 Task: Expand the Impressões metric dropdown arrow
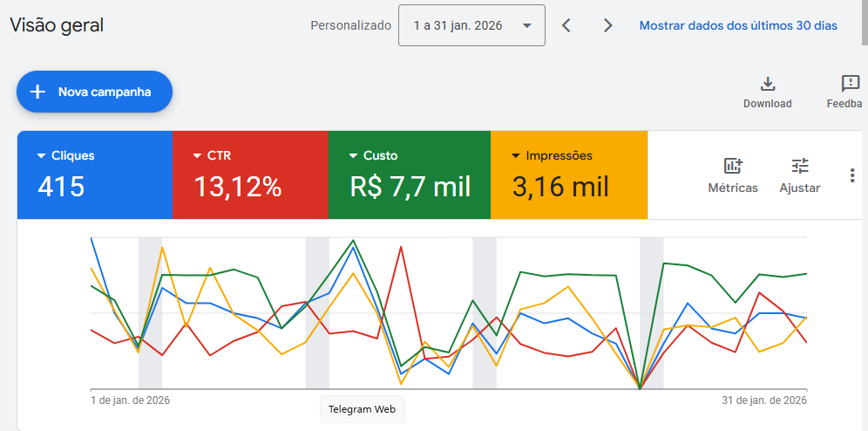(516, 156)
